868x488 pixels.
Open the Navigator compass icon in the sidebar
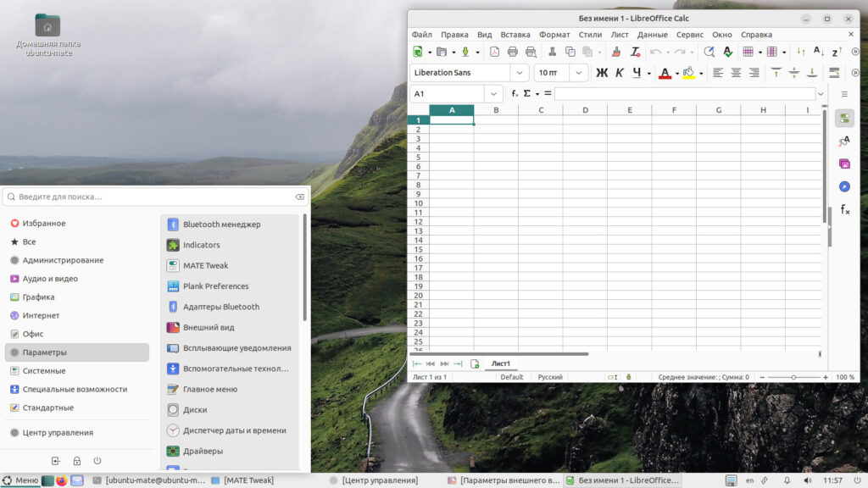click(844, 186)
